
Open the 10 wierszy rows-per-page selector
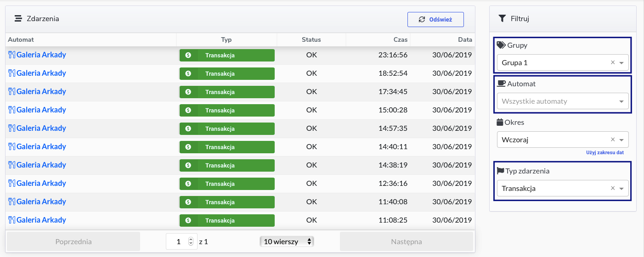coord(287,241)
